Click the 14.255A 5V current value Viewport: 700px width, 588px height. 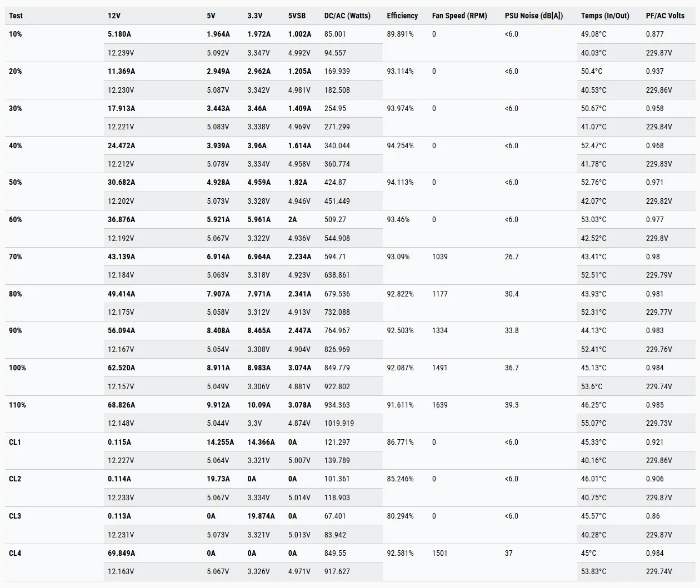(x=220, y=442)
